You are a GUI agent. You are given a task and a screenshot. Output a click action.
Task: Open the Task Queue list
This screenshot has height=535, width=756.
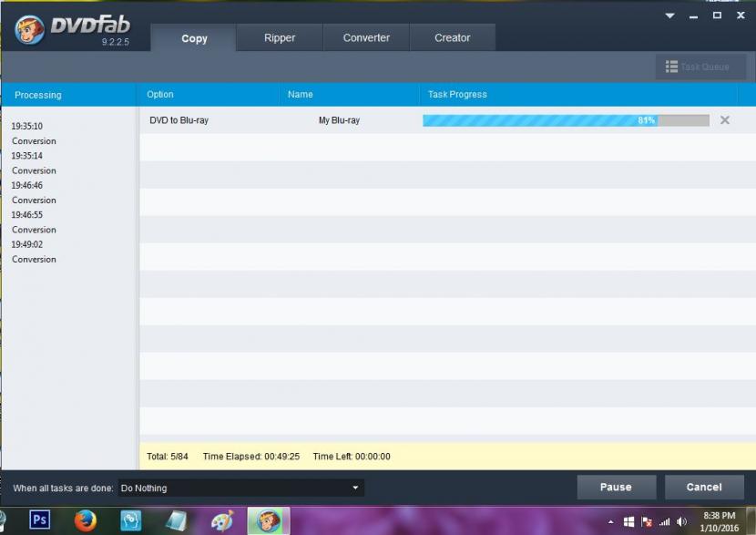700,67
